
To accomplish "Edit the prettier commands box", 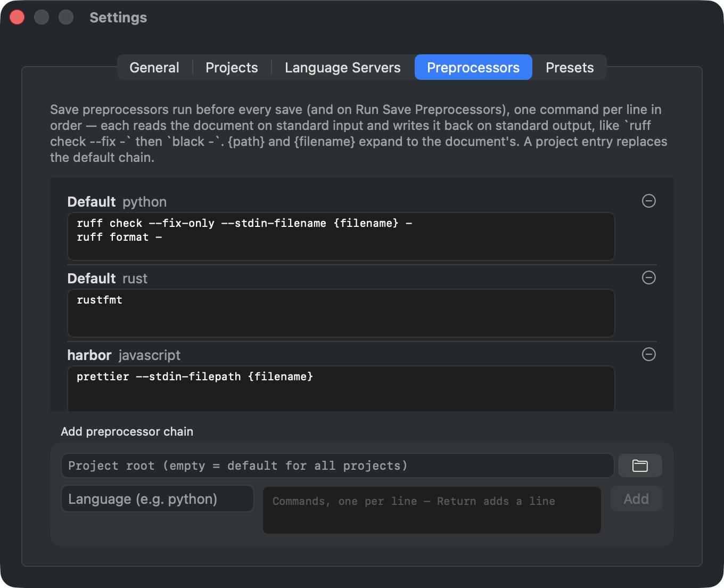I will [x=341, y=388].
